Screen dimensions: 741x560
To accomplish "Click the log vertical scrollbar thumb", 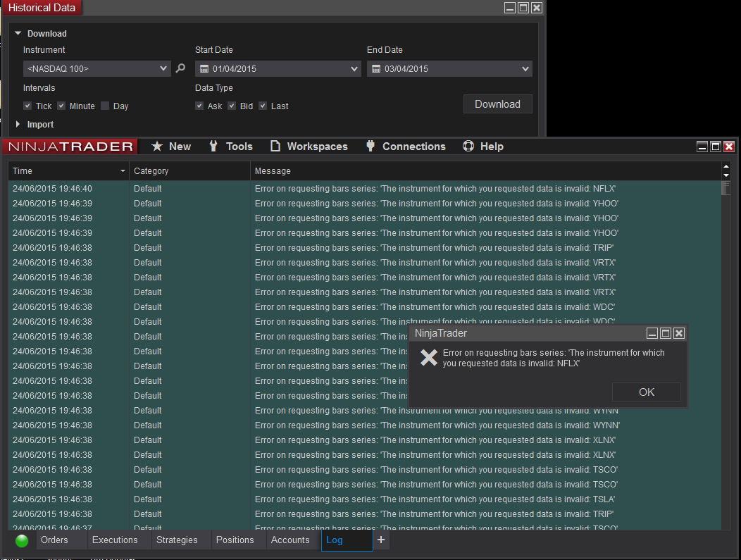I will pos(726,187).
